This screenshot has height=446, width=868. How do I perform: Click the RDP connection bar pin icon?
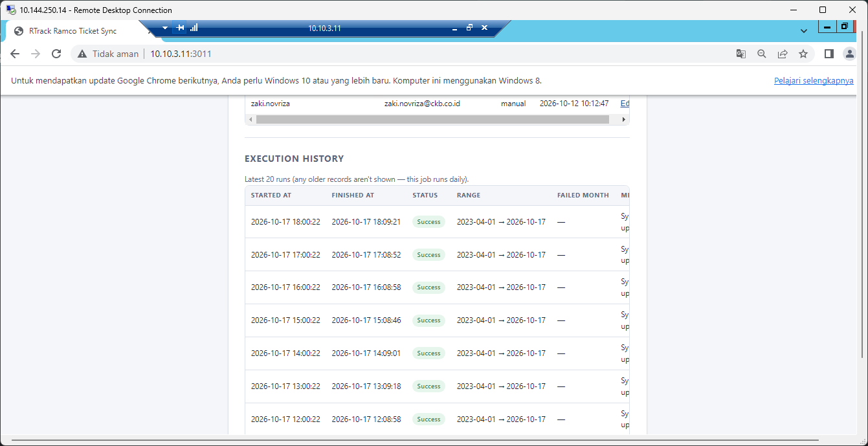click(x=180, y=28)
